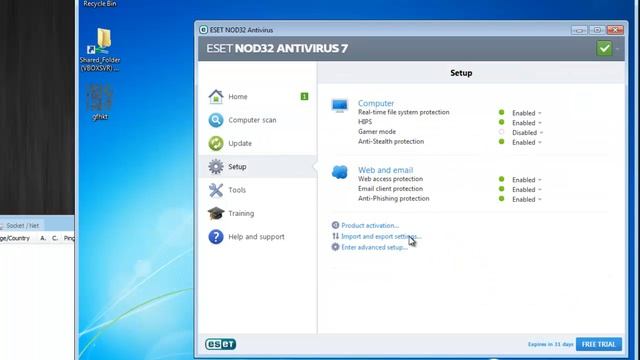
Task: Select the Recycle Bin desktop icon
Action: [x=100, y=4]
